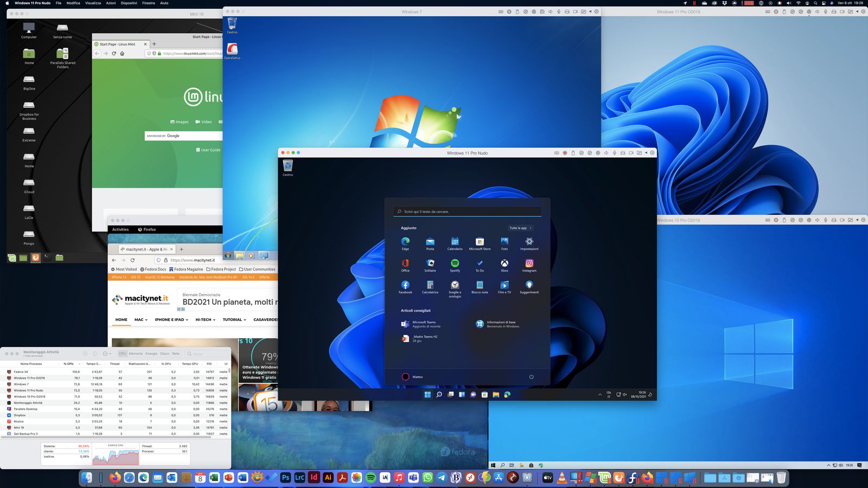Click HOME link on macitynet navigation
This screenshot has width=868, height=488.
coord(122,319)
